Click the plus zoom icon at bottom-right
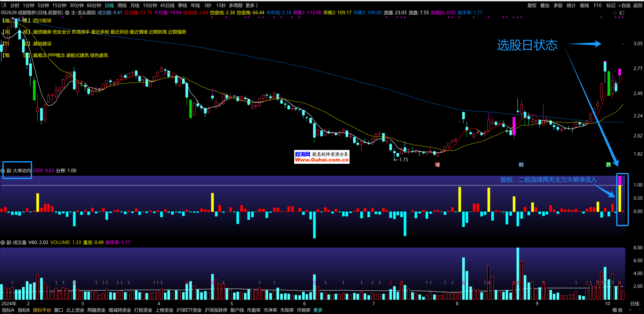This screenshot has height=314, width=644. [630, 310]
